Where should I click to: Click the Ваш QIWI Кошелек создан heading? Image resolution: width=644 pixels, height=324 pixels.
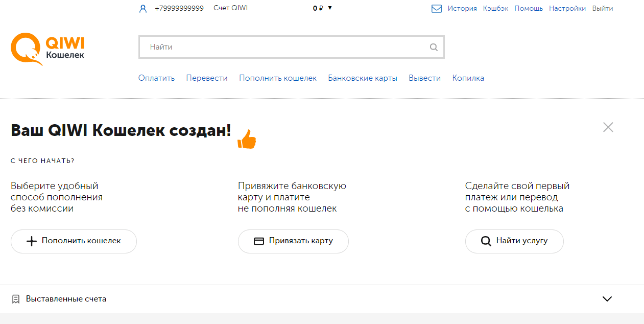pyautogui.click(x=121, y=130)
